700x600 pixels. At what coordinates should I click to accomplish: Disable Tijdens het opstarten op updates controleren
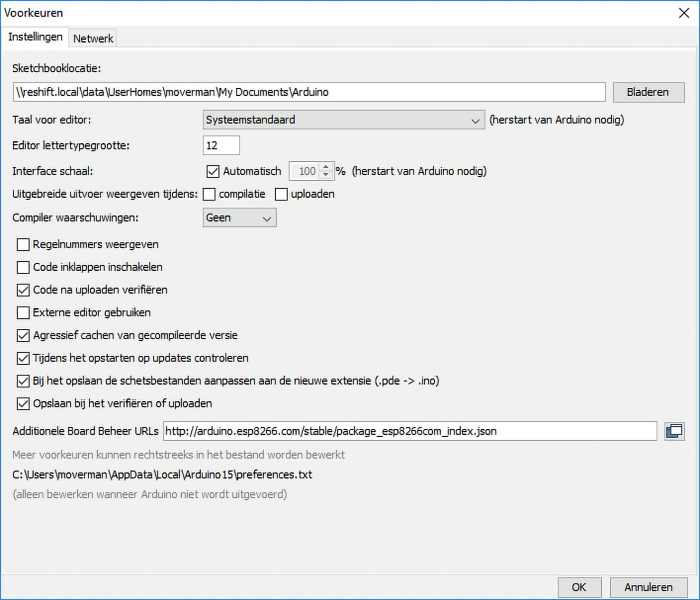(x=22, y=358)
